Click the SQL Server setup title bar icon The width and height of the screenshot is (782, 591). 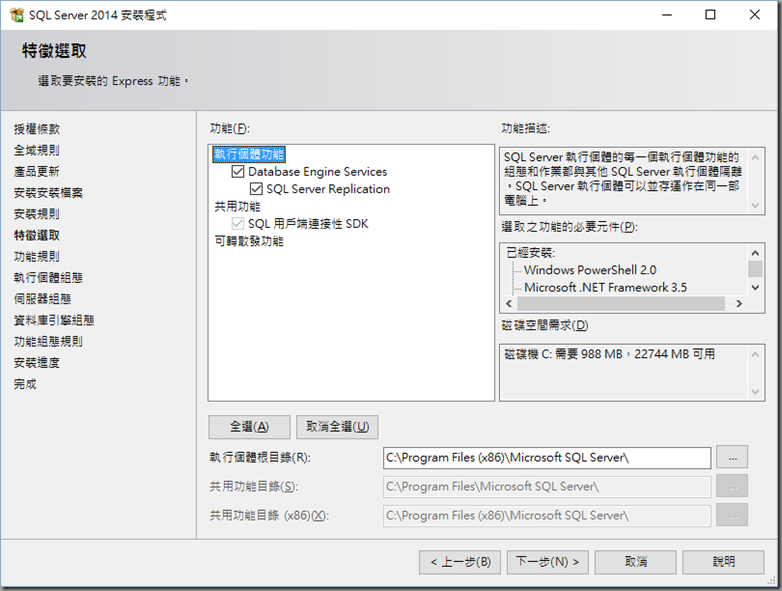click(16, 15)
